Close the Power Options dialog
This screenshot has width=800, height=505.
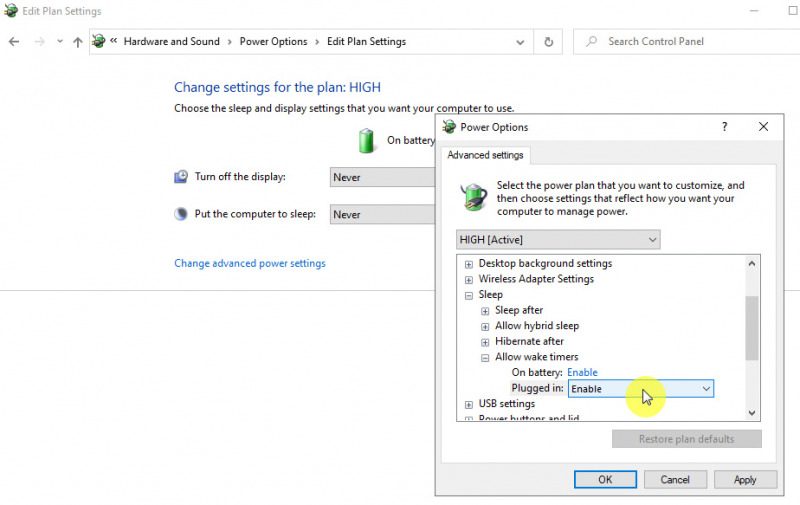pyautogui.click(x=763, y=127)
